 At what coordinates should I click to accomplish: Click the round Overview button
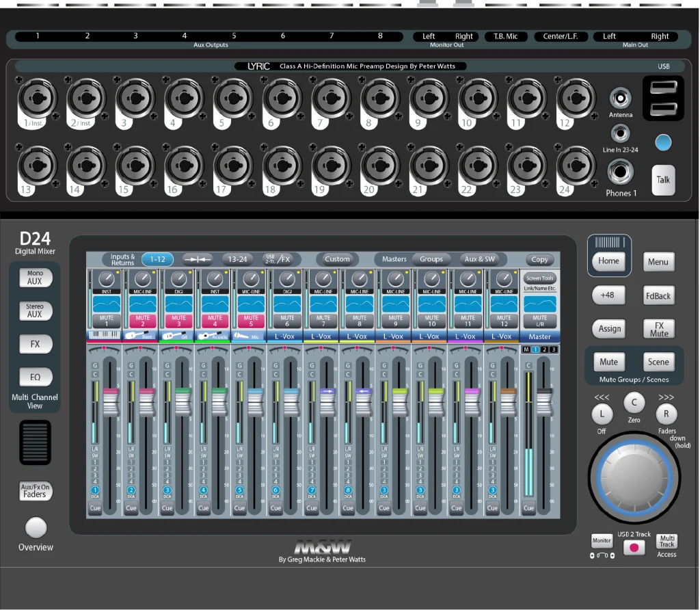(36, 528)
